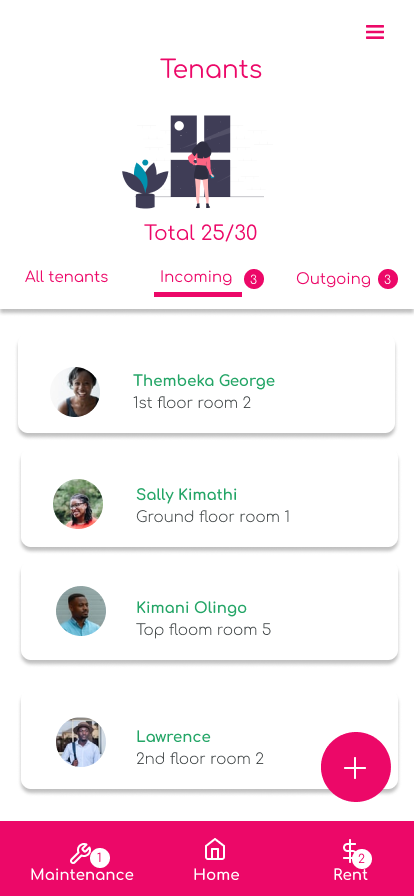Open Thembeka George tenant name
This screenshot has height=896, width=414.
click(204, 381)
